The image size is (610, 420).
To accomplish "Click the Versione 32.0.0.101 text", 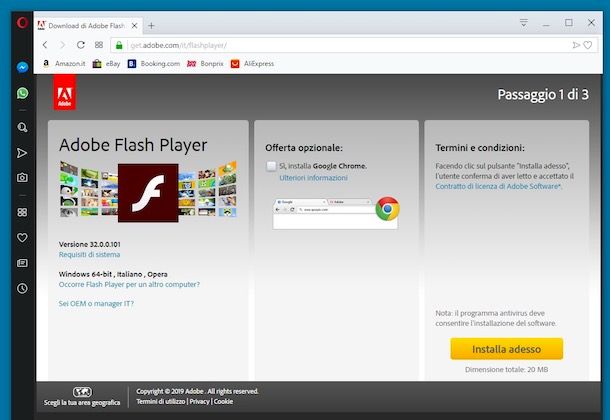I will click(x=89, y=244).
